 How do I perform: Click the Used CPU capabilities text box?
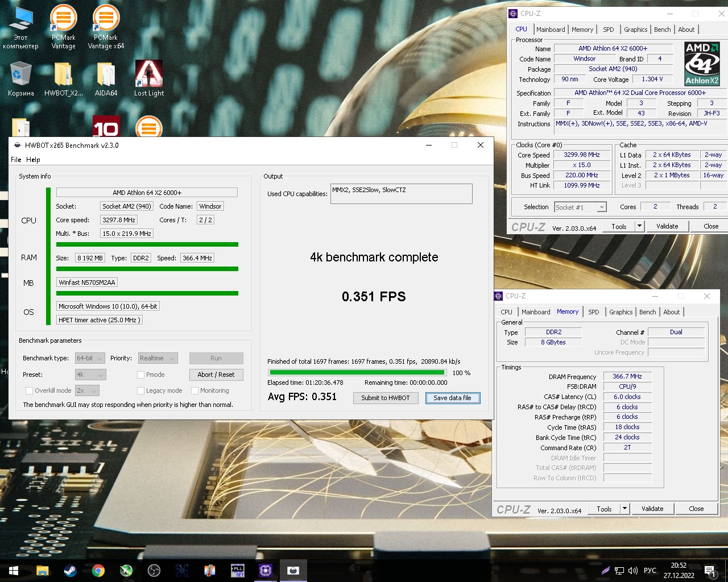click(402, 193)
